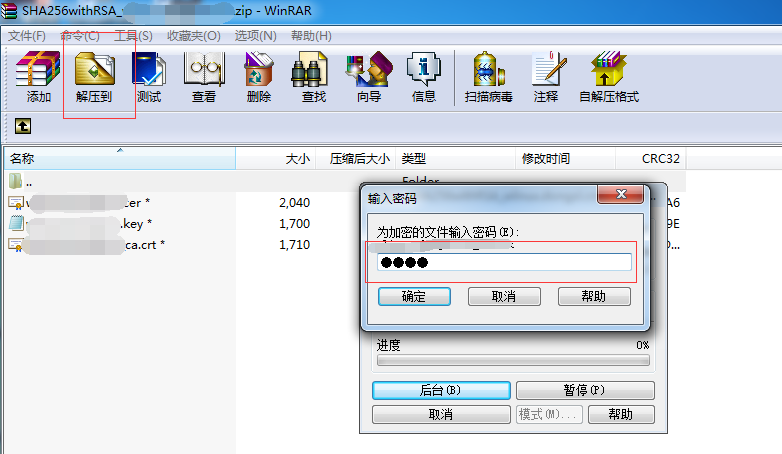Open the Help (帮助) menu
Viewport: 782px width, 454px height.
[311, 36]
